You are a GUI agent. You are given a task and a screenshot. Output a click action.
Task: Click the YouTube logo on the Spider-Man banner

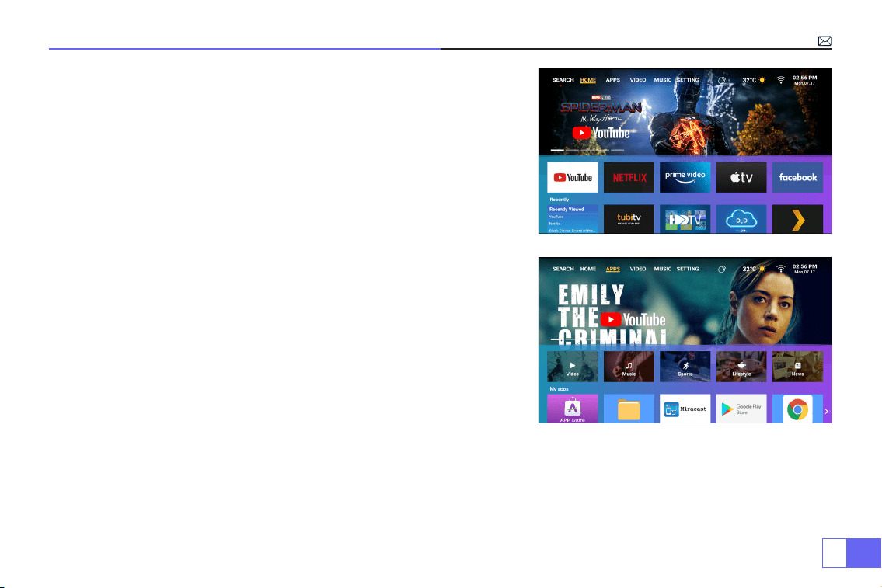(601, 134)
